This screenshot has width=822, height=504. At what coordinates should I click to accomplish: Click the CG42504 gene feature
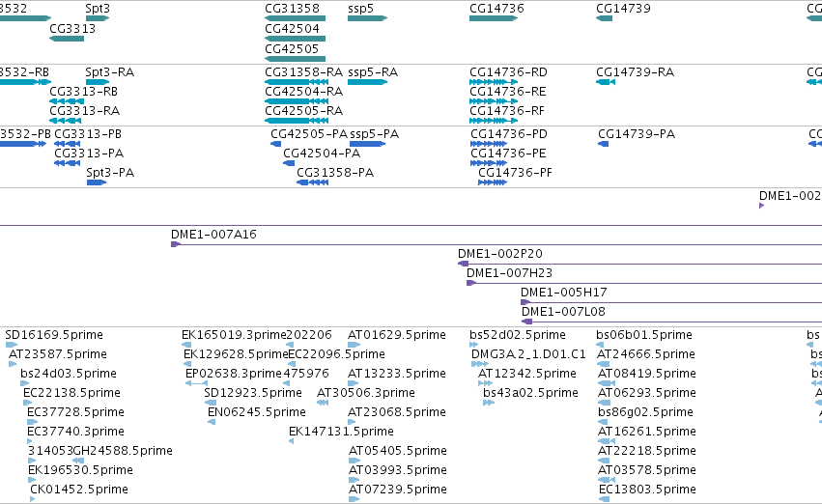(x=296, y=39)
